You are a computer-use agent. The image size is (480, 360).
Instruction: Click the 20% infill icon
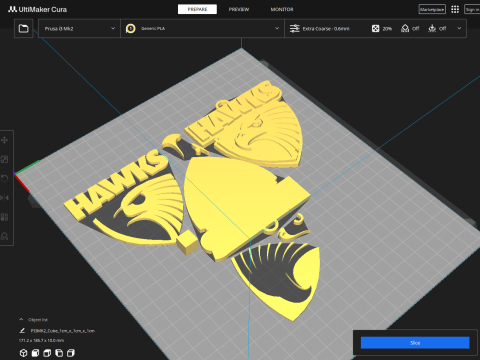pos(375,29)
